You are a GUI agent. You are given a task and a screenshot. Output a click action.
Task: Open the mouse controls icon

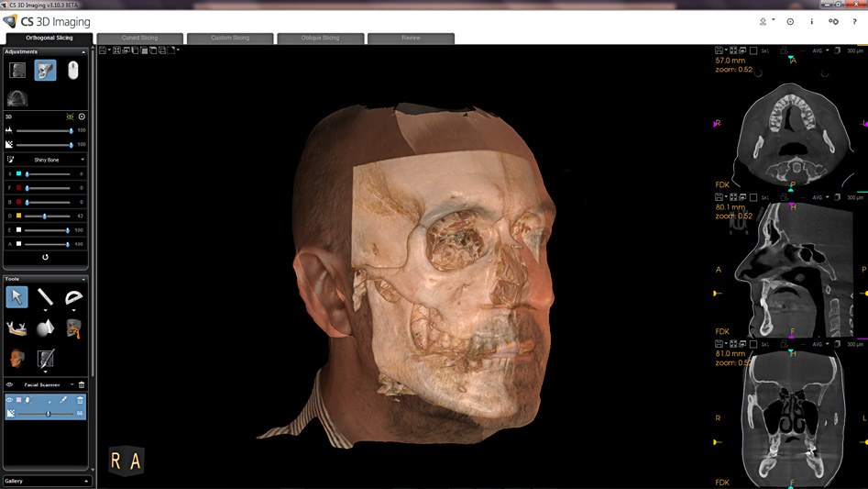tap(73, 71)
